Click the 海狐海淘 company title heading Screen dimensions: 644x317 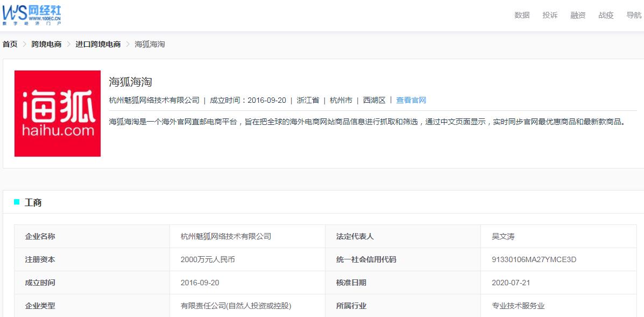[x=131, y=82]
